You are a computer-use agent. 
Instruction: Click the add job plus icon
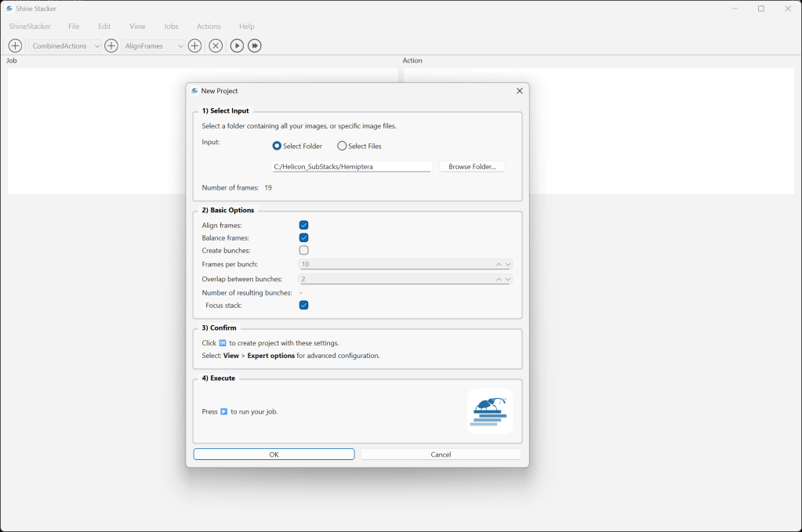pos(15,46)
